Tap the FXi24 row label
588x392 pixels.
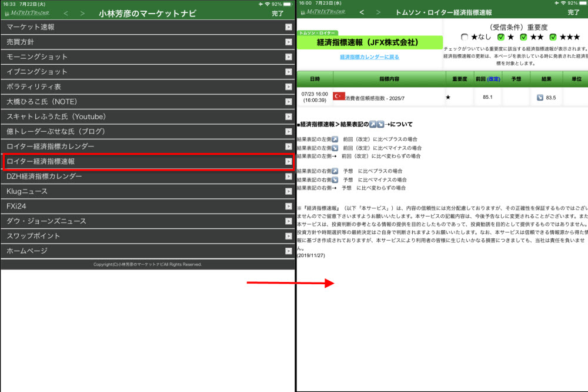[x=16, y=206]
